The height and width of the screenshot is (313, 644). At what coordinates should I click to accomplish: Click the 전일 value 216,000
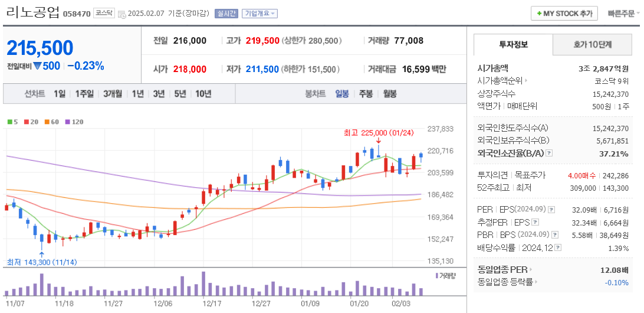click(x=190, y=41)
